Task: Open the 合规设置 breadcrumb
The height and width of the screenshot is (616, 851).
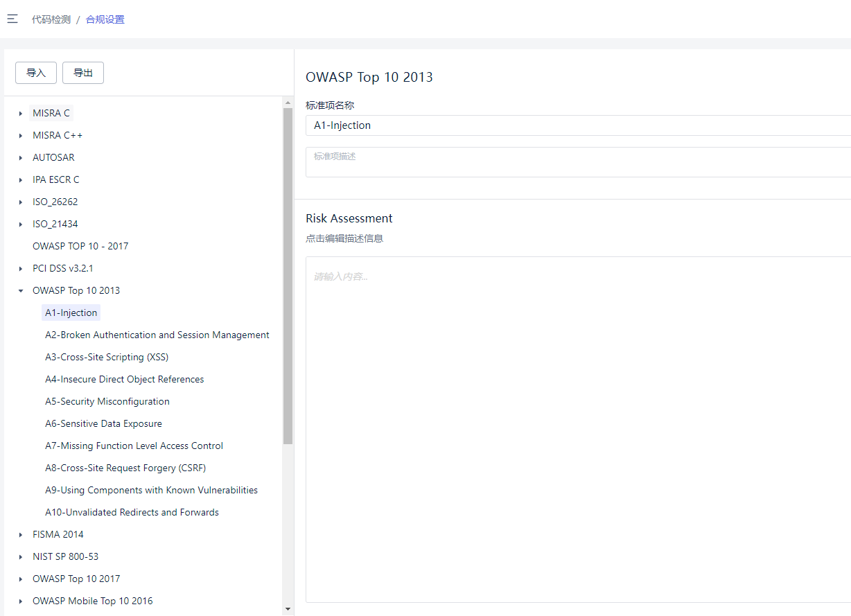Action: click(105, 19)
